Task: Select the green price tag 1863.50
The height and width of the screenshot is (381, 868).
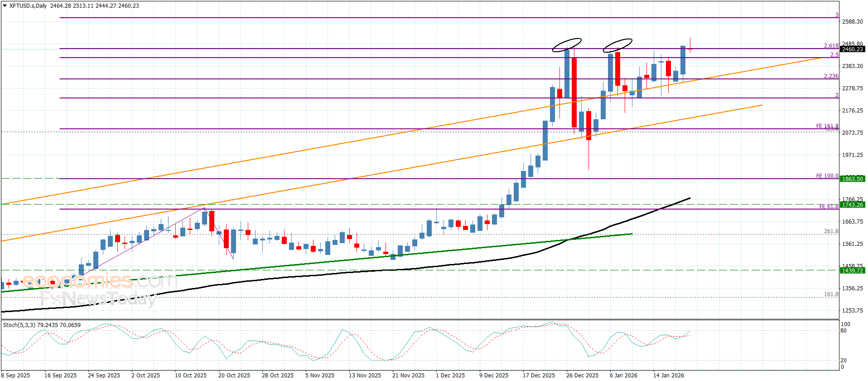Action: [852, 179]
